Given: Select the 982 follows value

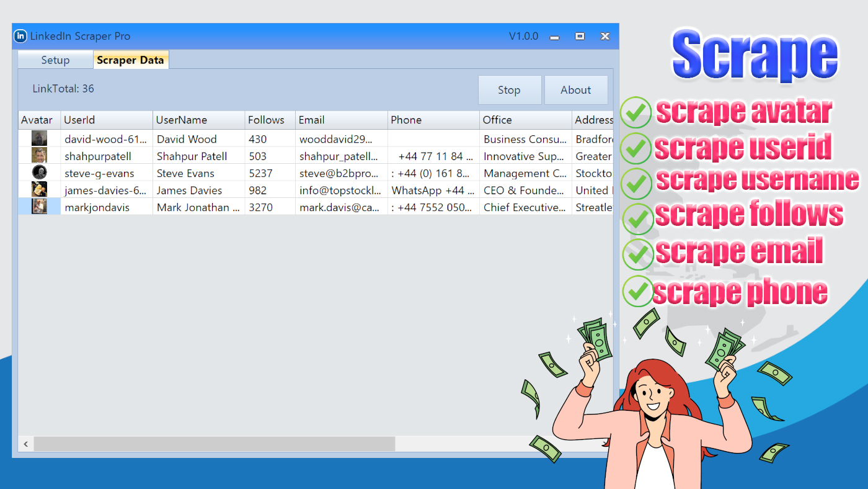Looking at the screenshot, I should click(x=270, y=190).
